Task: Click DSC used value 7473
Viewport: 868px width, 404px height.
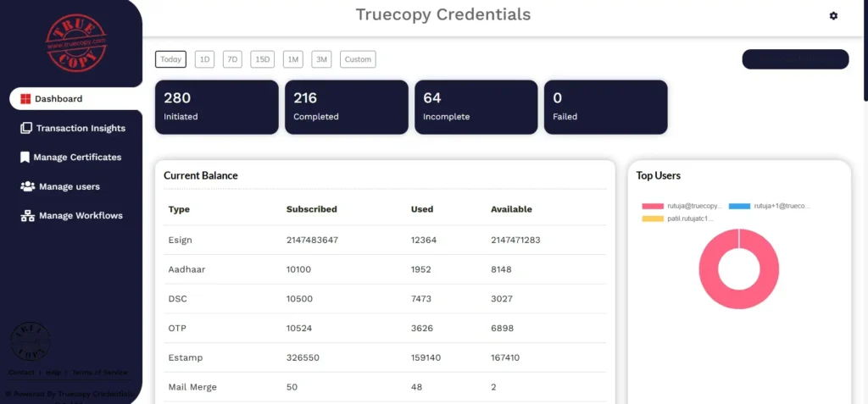Action: [420, 299]
